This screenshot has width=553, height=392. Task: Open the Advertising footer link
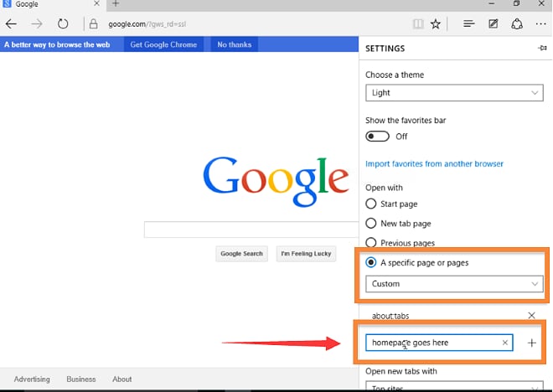tap(32, 379)
